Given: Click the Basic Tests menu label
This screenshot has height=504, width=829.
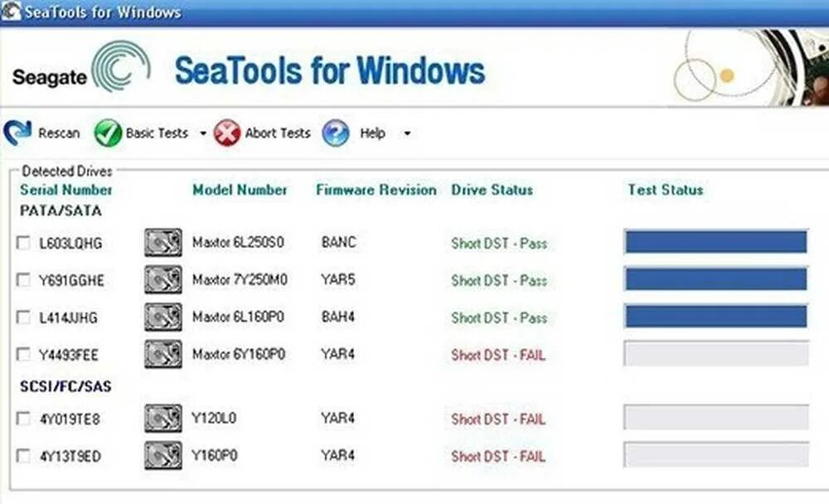Looking at the screenshot, I should point(157,133).
